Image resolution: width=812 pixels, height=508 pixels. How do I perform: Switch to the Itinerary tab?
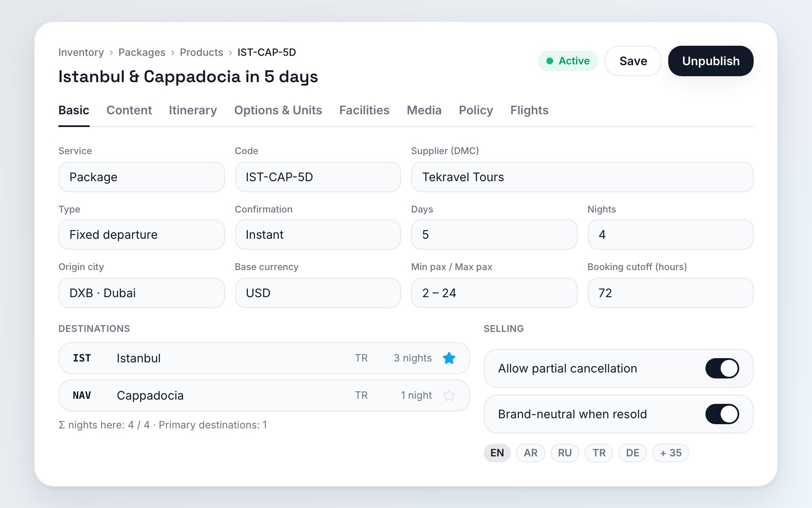click(x=193, y=110)
